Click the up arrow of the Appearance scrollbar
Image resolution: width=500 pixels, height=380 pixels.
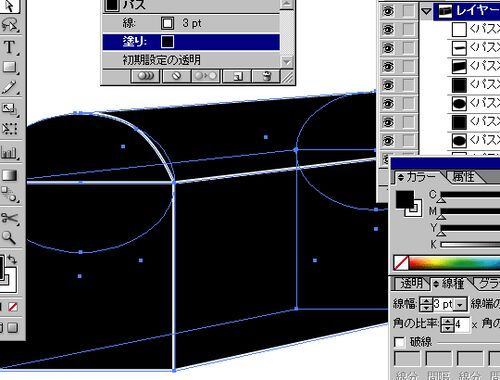(286, 4)
